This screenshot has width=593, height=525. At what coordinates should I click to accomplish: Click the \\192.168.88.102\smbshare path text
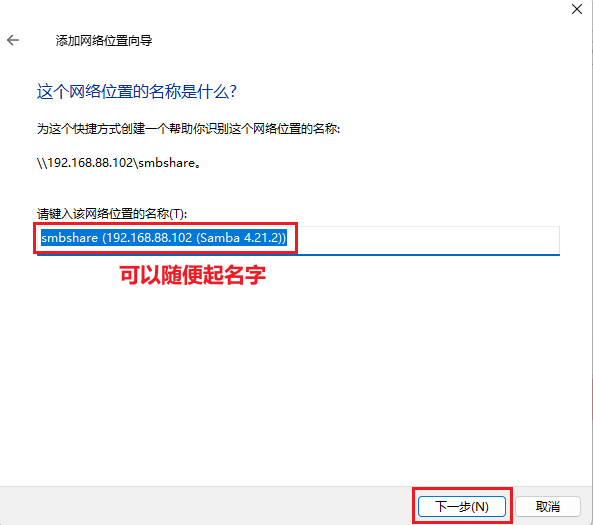coord(118,163)
